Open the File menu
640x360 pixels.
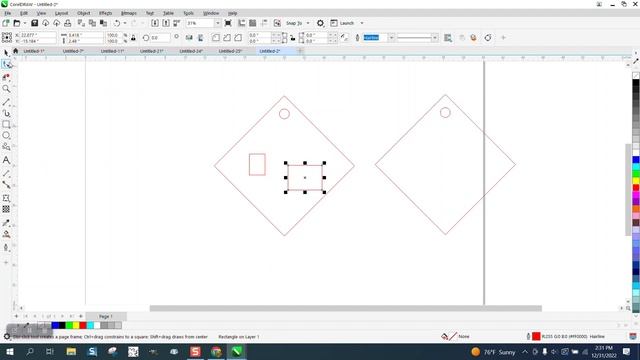click(x=8, y=13)
